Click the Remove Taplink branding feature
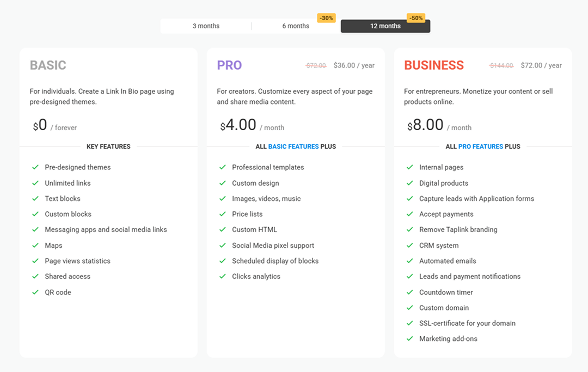The width and height of the screenshot is (588, 372). (x=458, y=230)
